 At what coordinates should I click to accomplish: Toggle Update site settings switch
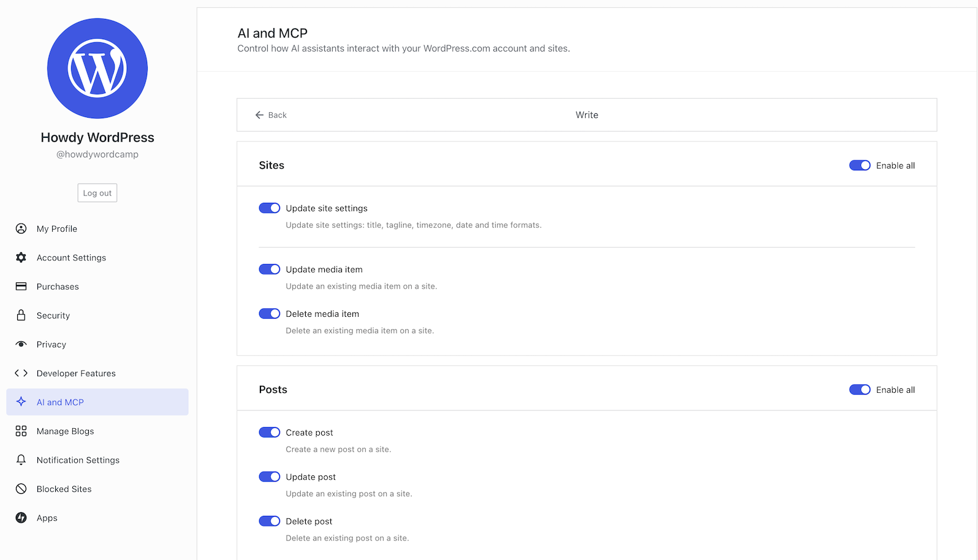pos(269,208)
